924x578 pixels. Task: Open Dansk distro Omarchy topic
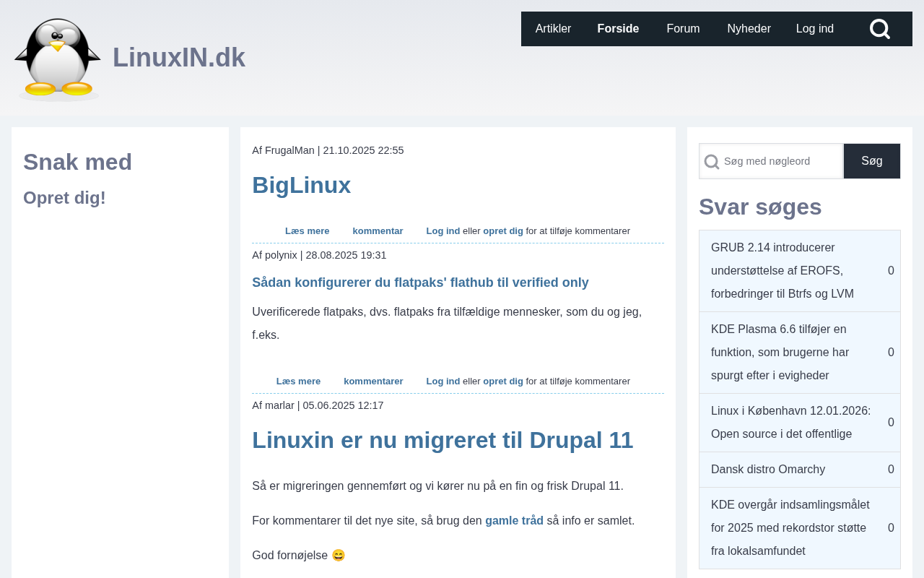point(768,470)
